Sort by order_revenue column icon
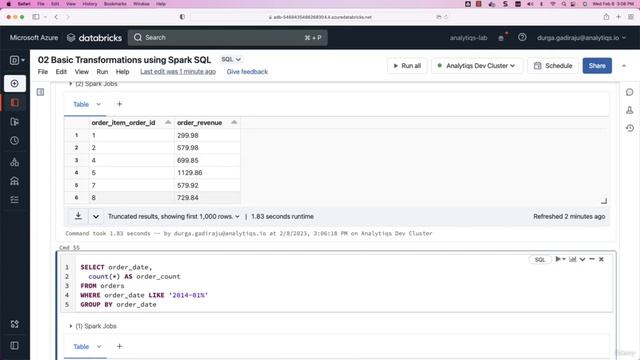The image size is (640, 360). tap(234, 122)
